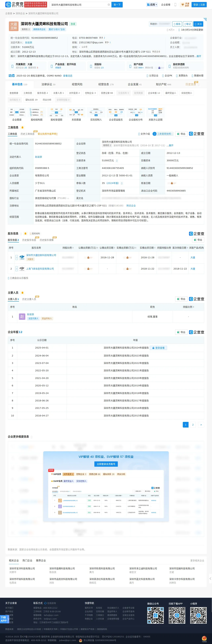
Task: Open the 开通会员 VIP membership badge
Action: click(185, 4)
